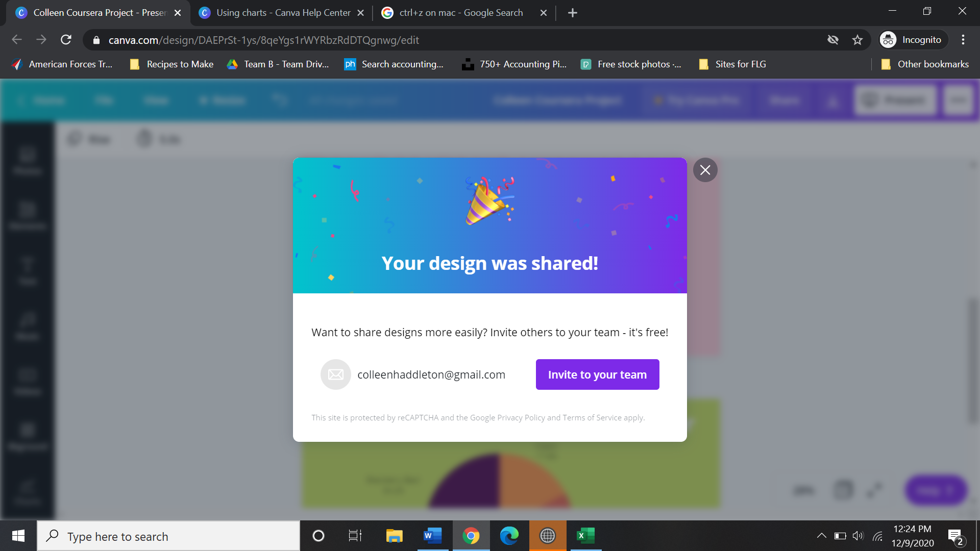
Task: Open a new browser tab
Action: click(x=572, y=13)
